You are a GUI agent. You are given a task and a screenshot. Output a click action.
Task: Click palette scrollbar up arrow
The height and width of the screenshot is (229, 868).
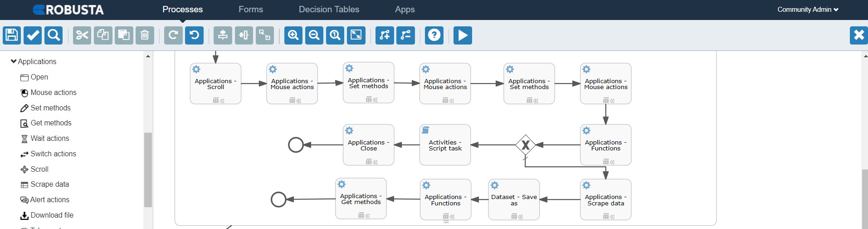pos(148,56)
